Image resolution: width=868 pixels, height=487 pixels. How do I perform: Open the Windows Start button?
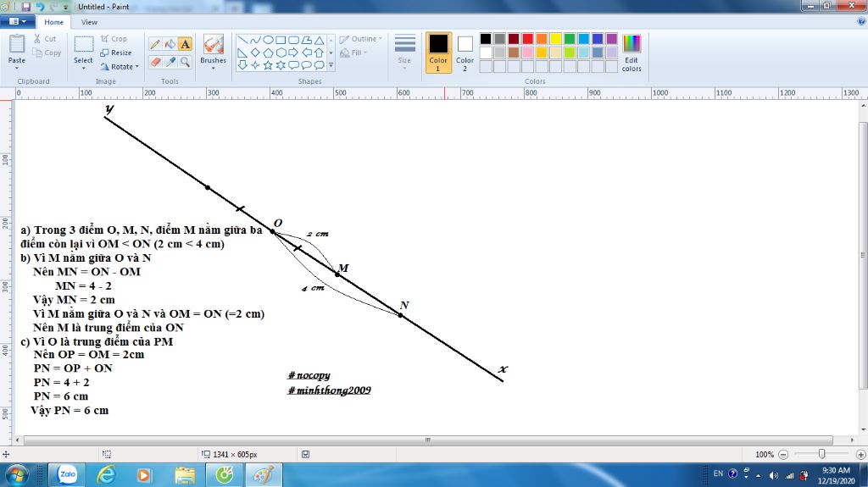(16, 475)
